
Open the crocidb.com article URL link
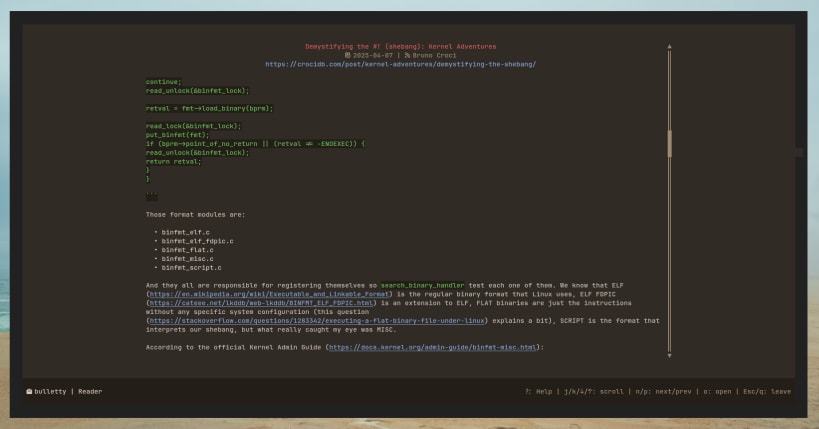click(401, 64)
